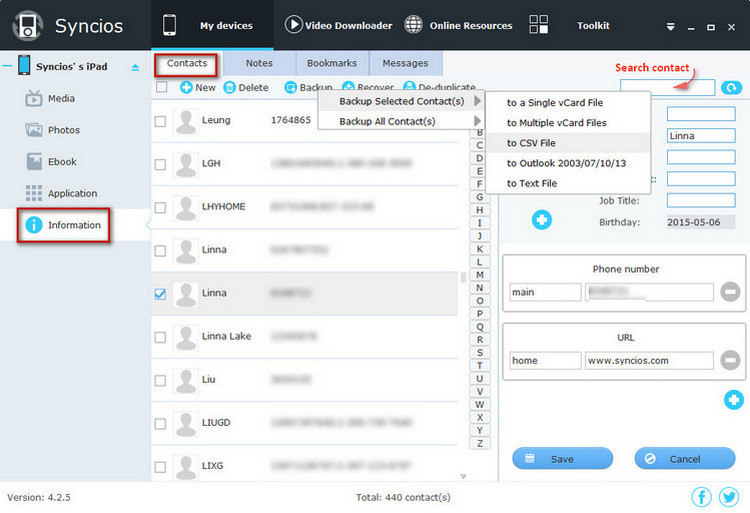750x513 pixels.
Task: Open the Facebook page icon
Action: click(701, 497)
